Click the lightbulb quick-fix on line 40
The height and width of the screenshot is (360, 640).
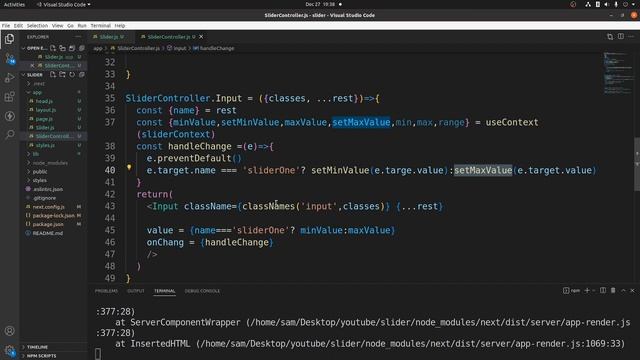click(x=129, y=167)
